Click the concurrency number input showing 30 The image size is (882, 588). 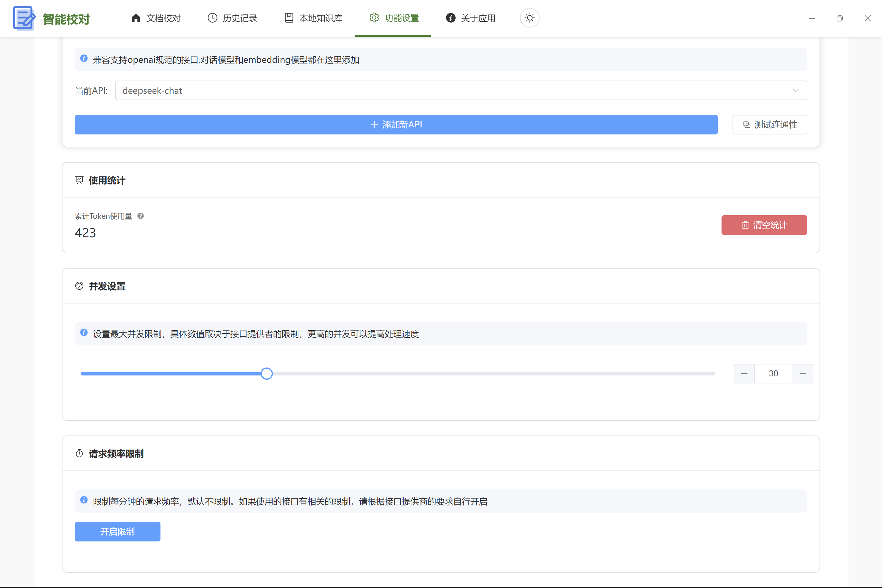point(773,374)
